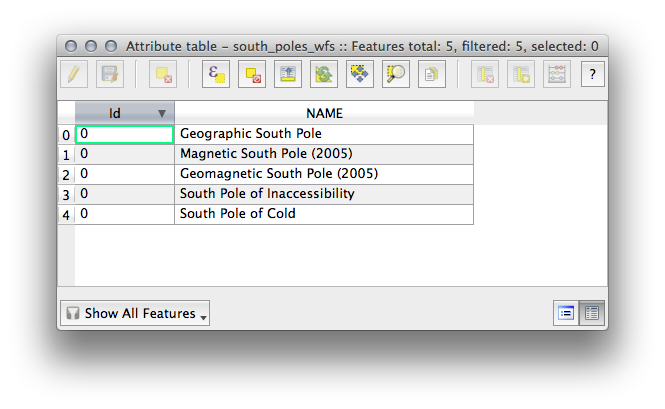Select row 2 by its row header
The image size is (665, 409).
[x=66, y=175]
